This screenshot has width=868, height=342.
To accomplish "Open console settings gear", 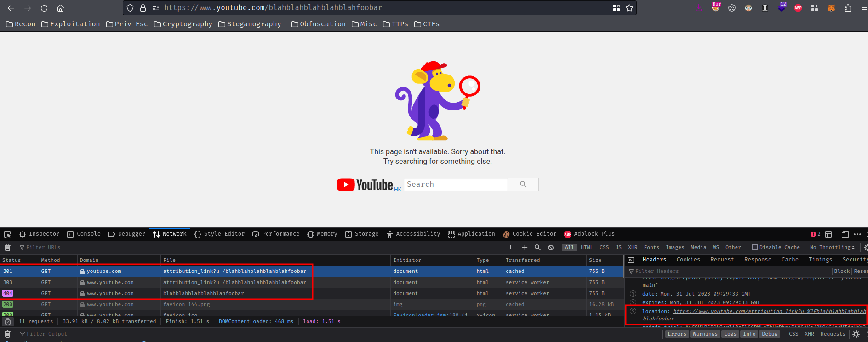I will click(x=856, y=334).
